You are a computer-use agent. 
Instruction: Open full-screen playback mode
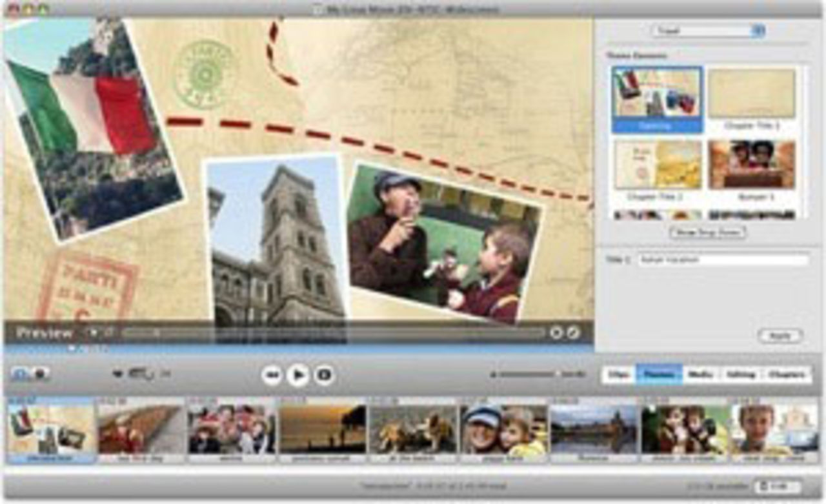pyautogui.click(x=325, y=374)
